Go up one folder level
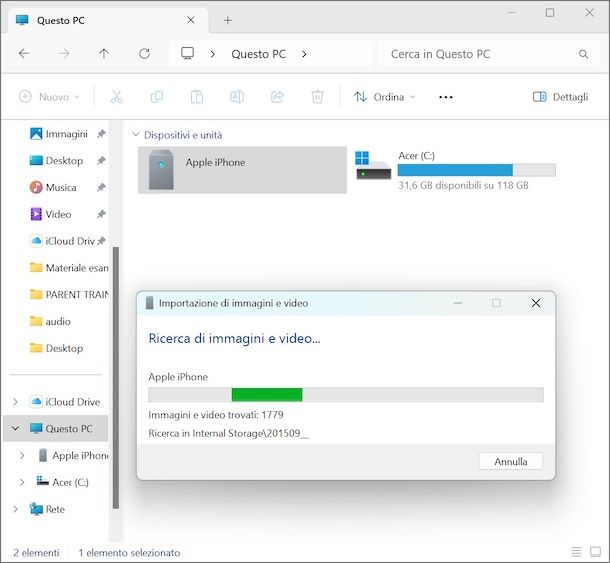This screenshot has width=610, height=563. click(x=104, y=54)
